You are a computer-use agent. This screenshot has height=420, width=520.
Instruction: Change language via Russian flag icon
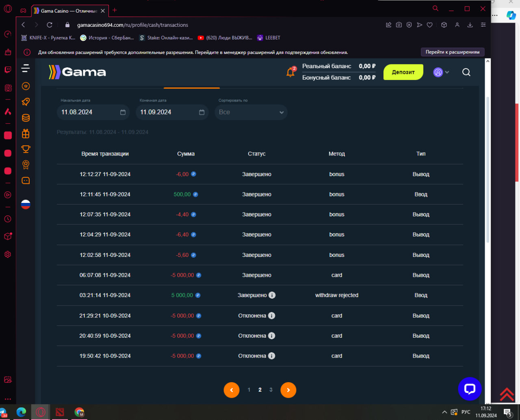click(x=26, y=205)
